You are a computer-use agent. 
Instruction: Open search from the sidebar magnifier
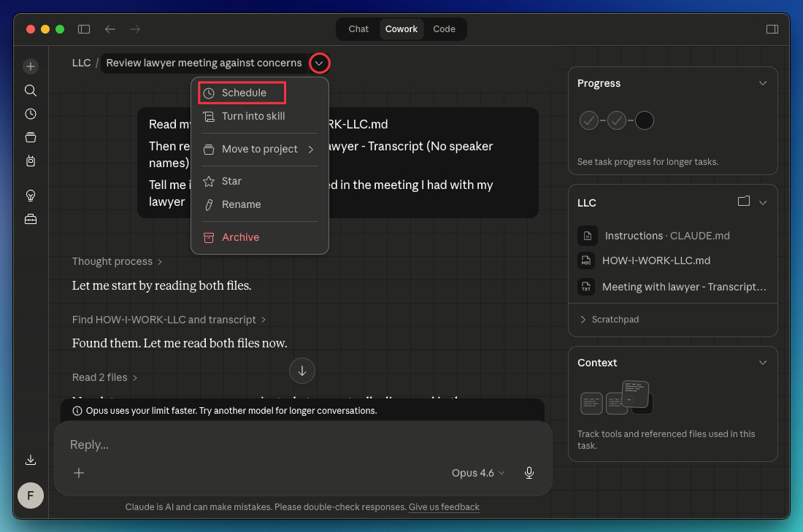pos(31,90)
